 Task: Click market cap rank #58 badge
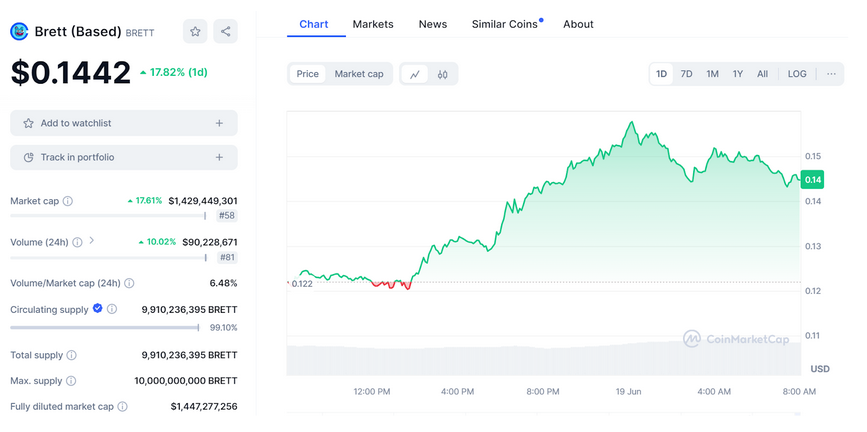pyautogui.click(x=227, y=216)
